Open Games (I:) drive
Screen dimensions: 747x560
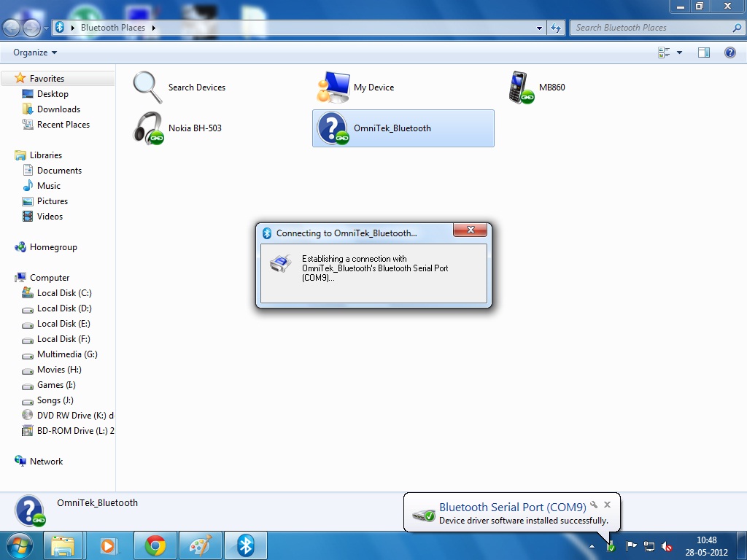tap(56, 385)
